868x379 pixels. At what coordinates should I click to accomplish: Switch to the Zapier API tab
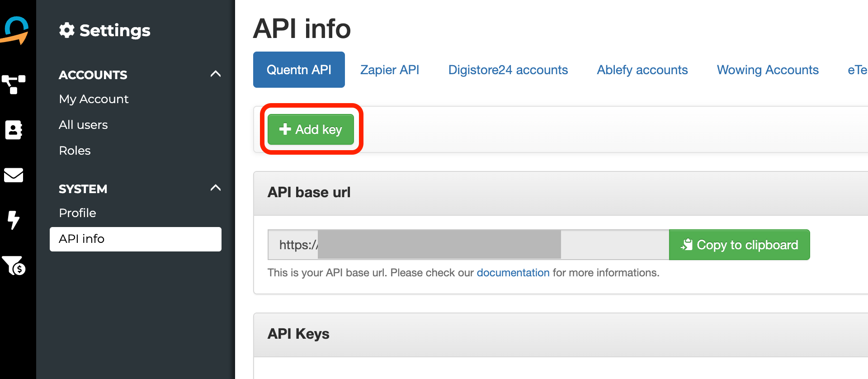click(390, 70)
